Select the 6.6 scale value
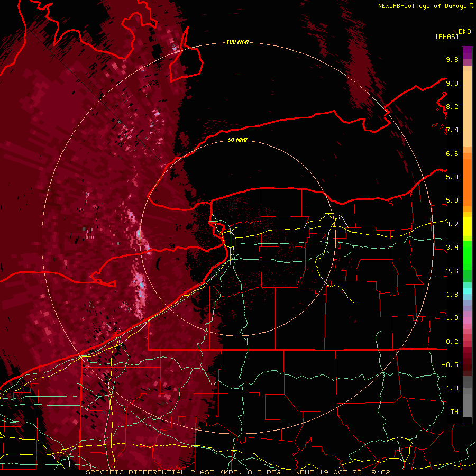Screen dimensions: 476x476 coord(452,153)
